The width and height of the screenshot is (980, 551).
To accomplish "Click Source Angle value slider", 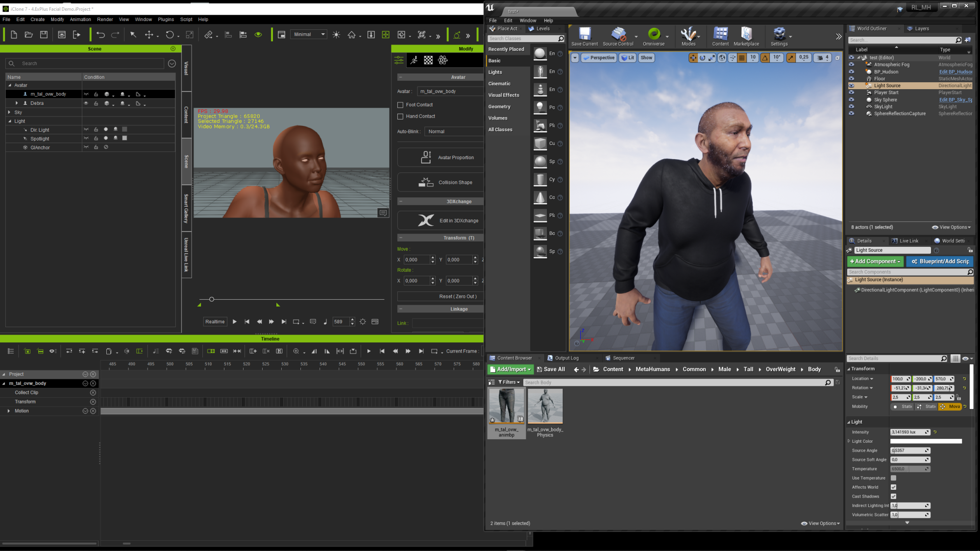I will (910, 451).
